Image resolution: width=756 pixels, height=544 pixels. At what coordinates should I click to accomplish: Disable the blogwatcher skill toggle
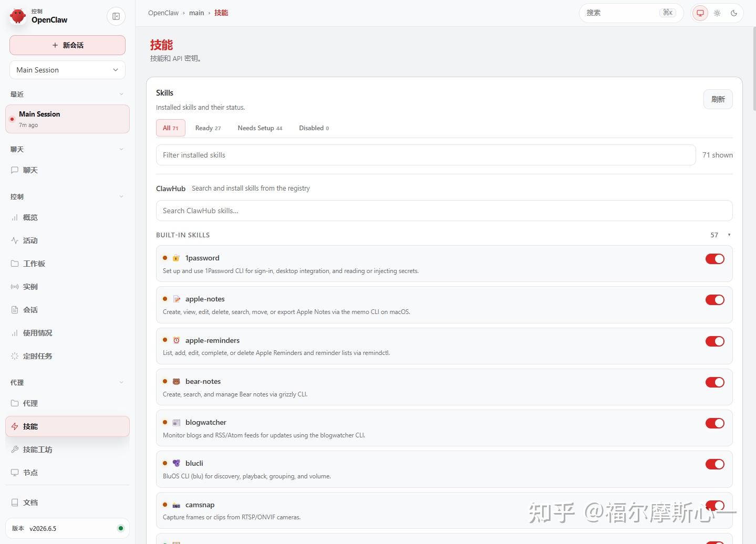tap(715, 423)
